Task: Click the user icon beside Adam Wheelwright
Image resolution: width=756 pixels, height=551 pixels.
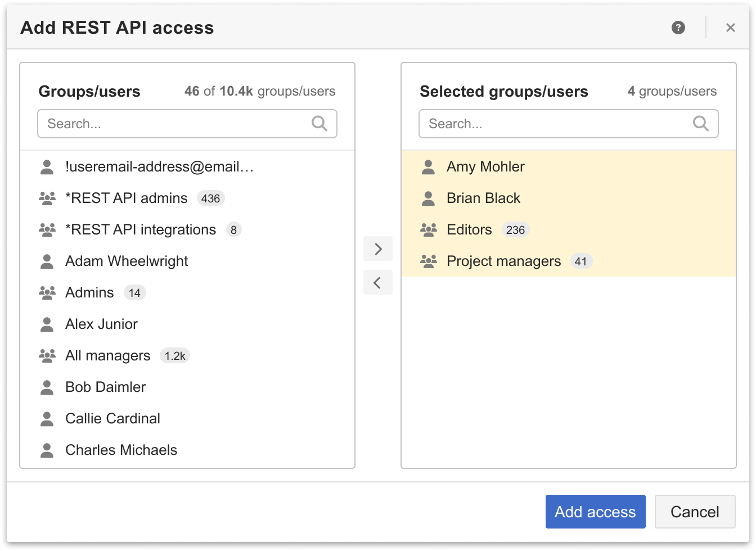Action: click(47, 261)
